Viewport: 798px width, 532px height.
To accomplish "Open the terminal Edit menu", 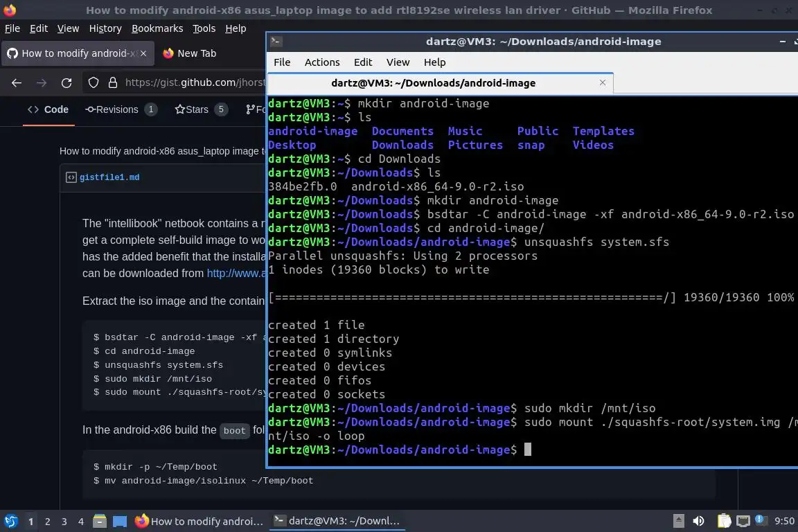I will pyautogui.click(x=363, y=62).
